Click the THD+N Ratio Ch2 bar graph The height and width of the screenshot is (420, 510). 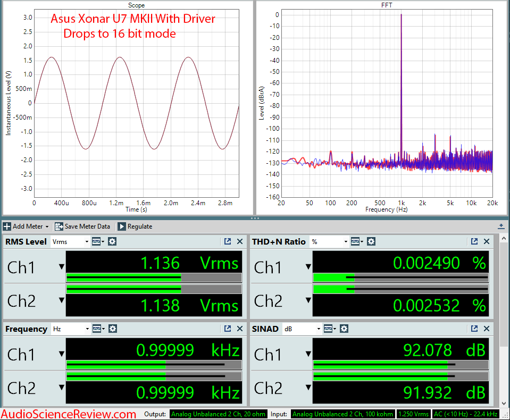tap(400, 289)
